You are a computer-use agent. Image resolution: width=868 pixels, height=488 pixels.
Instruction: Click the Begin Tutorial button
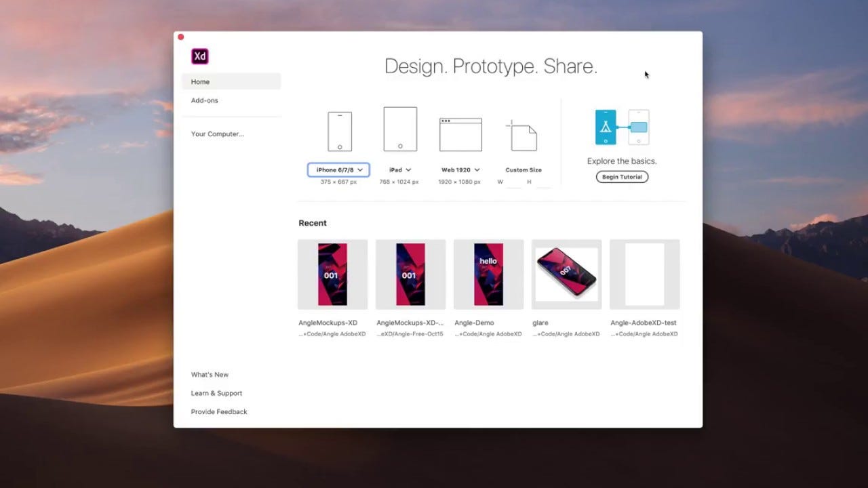point(622,177)
